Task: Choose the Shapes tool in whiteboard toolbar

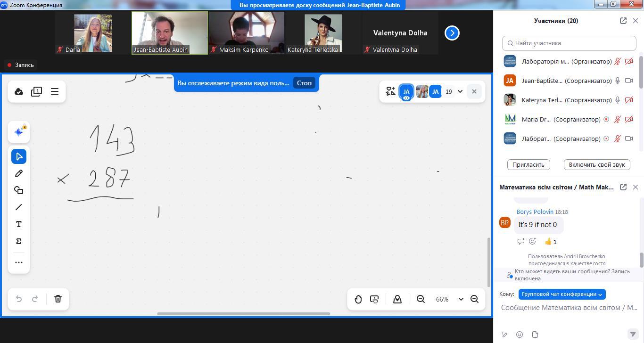Action: [19, 190]
